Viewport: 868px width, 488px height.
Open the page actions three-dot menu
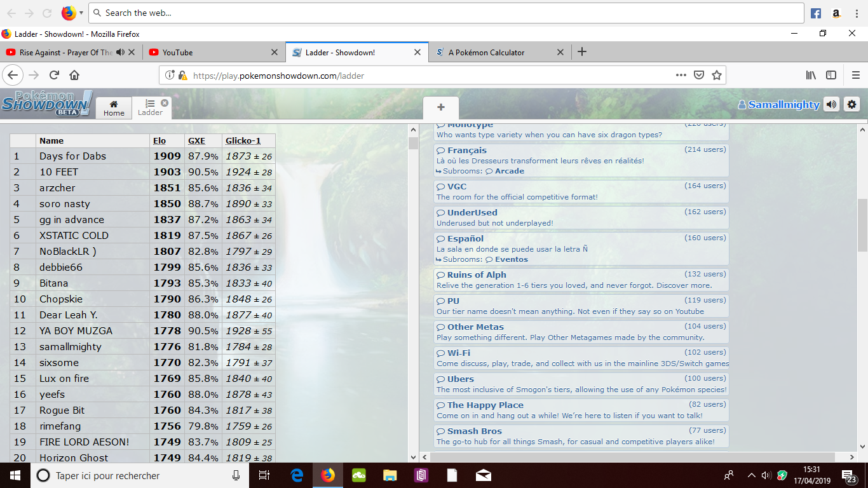coord(681,75)
